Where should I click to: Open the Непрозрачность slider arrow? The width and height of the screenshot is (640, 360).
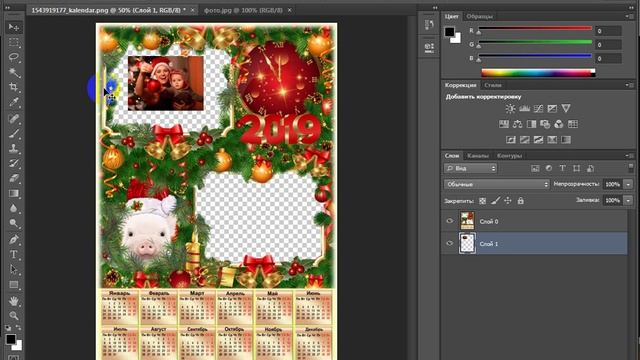pos(628,184)
